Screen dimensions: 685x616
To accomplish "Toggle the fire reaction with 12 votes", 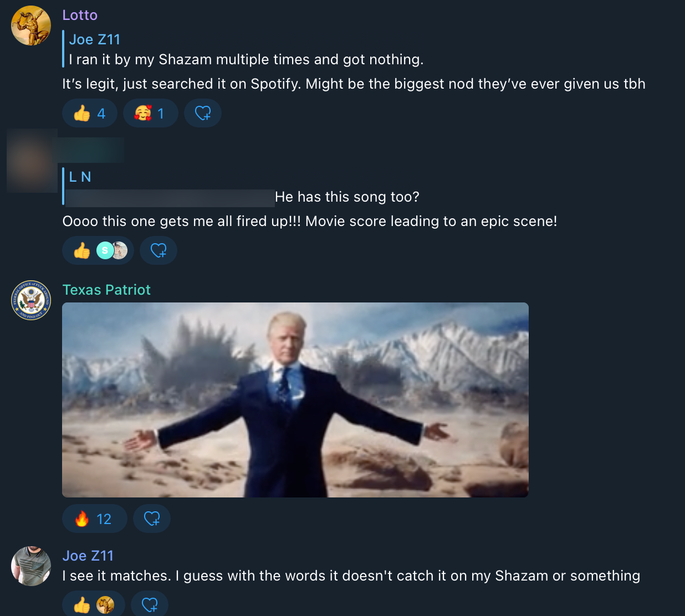I will point(94,519).
